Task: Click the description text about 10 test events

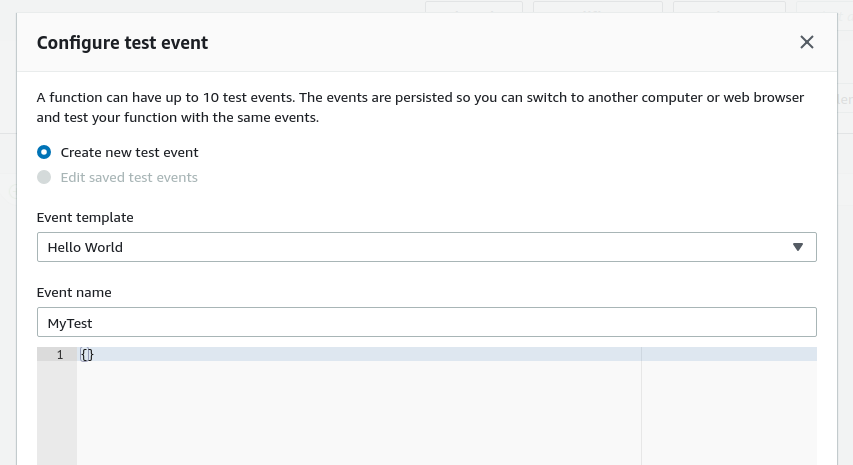Action: [x=420, y=107]
